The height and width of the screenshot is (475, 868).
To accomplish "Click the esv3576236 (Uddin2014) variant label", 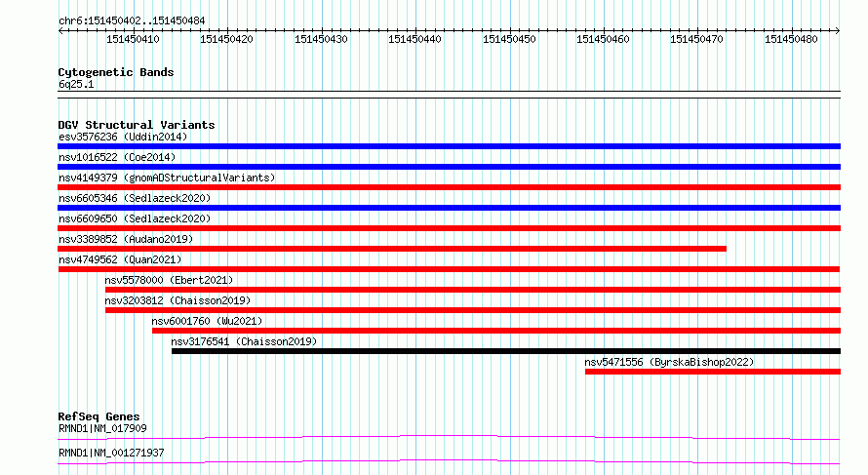I will tap(123, 137).
